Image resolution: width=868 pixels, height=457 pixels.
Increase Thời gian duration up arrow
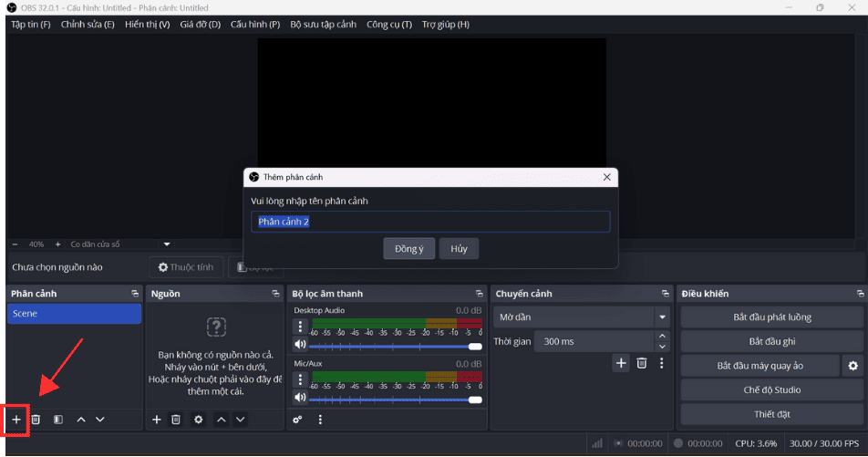[x=662, y=337]
